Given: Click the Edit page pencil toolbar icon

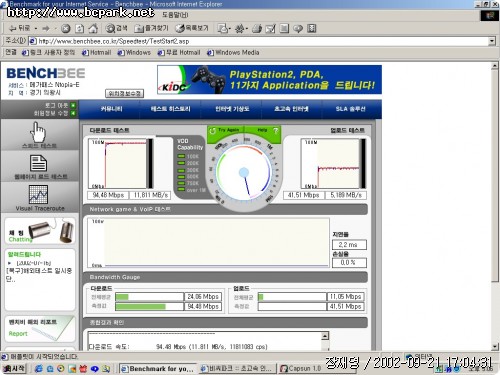Looking at the screenshot, I should pos(270,29).
